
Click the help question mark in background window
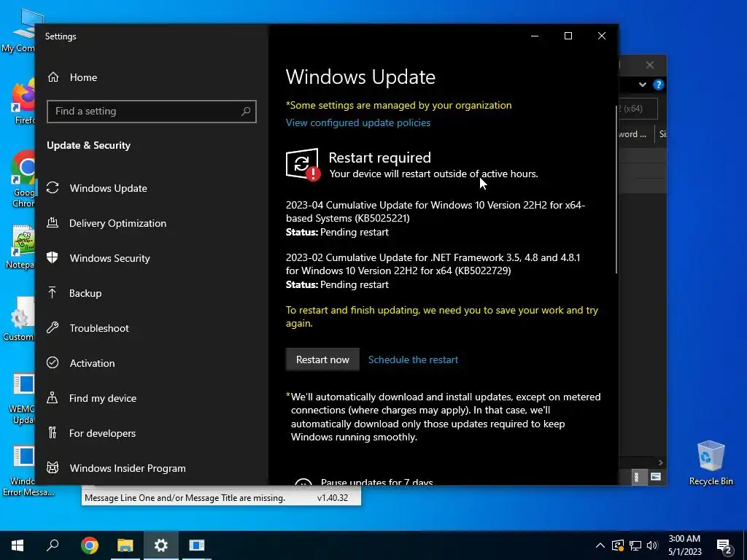[x=659, y=85]
